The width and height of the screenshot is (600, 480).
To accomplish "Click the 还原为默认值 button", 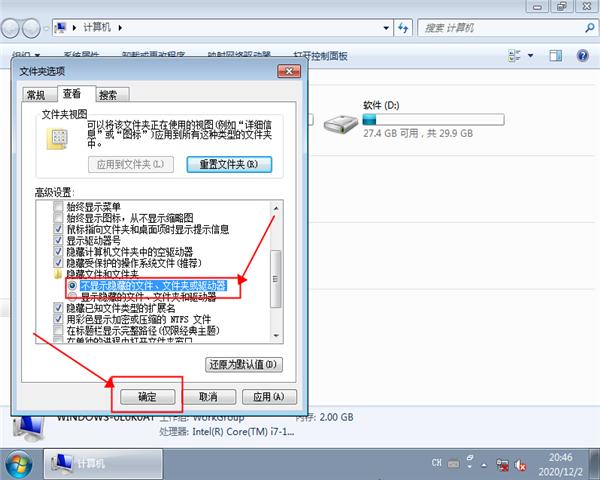I will (243, 364).
